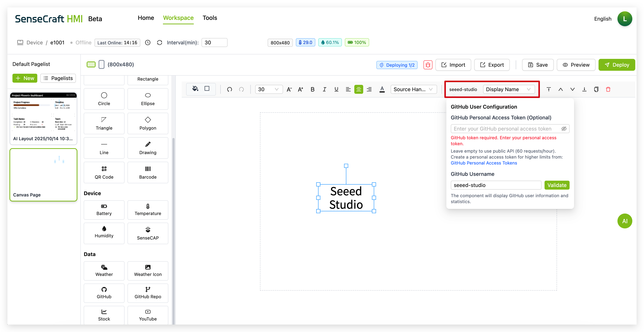This screenshot has width=644, height=332.
Task: Expand the Source Han font dropdown
Action: click(413, 89)
